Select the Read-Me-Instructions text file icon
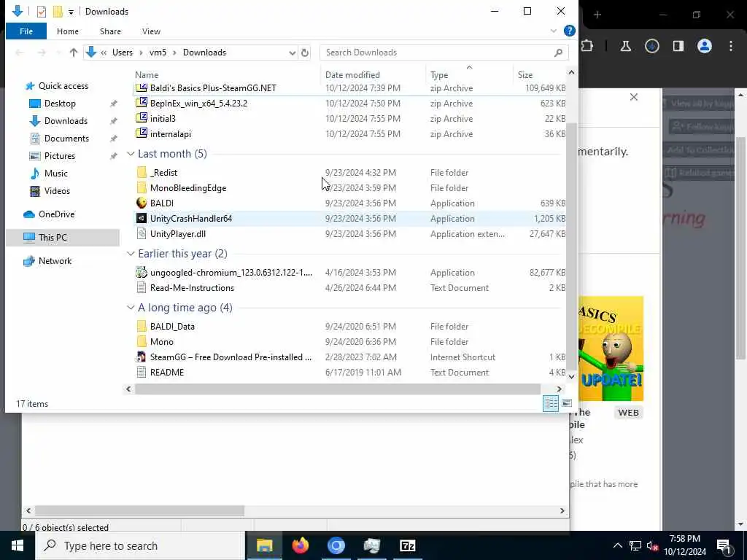 [141, 287]
